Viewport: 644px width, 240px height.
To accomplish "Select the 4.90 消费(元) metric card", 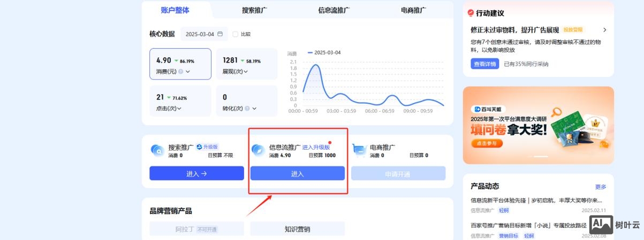I will (x=180, y=64).
